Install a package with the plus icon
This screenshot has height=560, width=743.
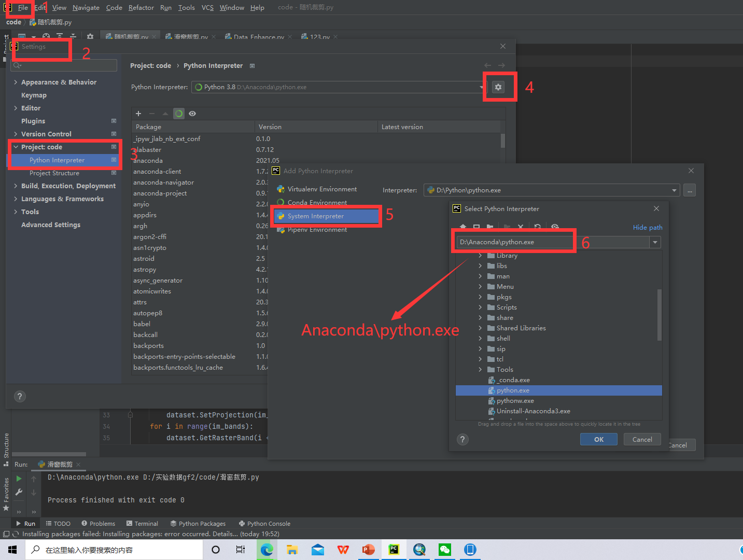click(138, 113)
